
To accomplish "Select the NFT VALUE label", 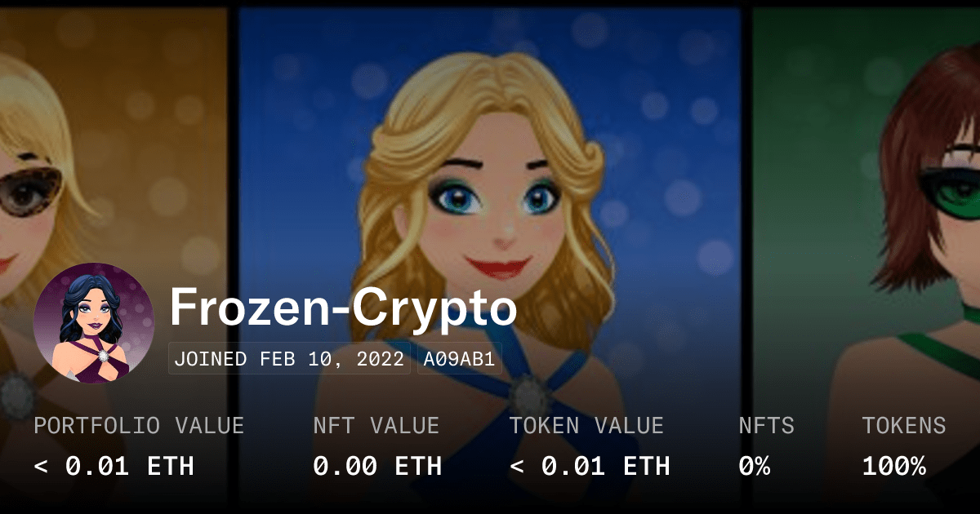I will (376, 425).
